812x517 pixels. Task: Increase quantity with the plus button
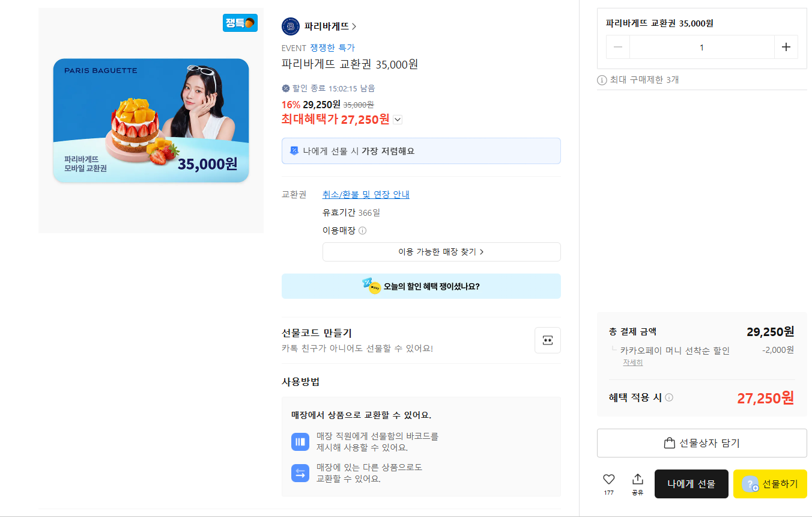click(x=786, y=47)
